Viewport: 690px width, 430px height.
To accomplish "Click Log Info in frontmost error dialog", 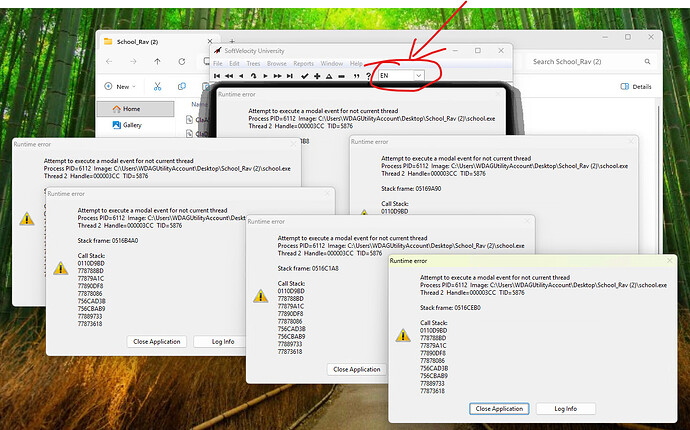I will click(x=565, y=408).
